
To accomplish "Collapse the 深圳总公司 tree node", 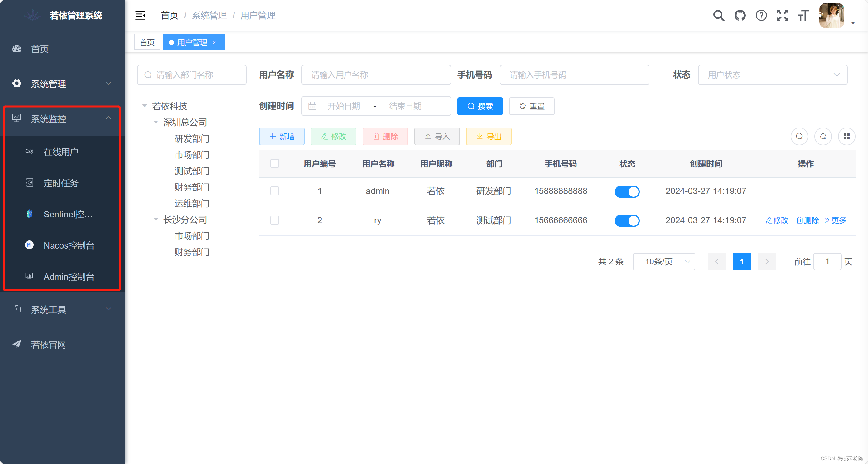I will coord(156,122).
